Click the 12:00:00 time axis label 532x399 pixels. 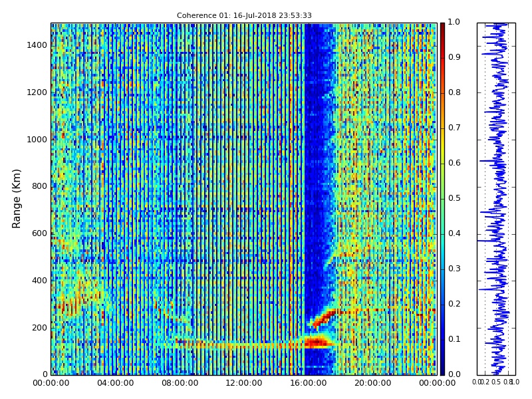coord(244,383)
